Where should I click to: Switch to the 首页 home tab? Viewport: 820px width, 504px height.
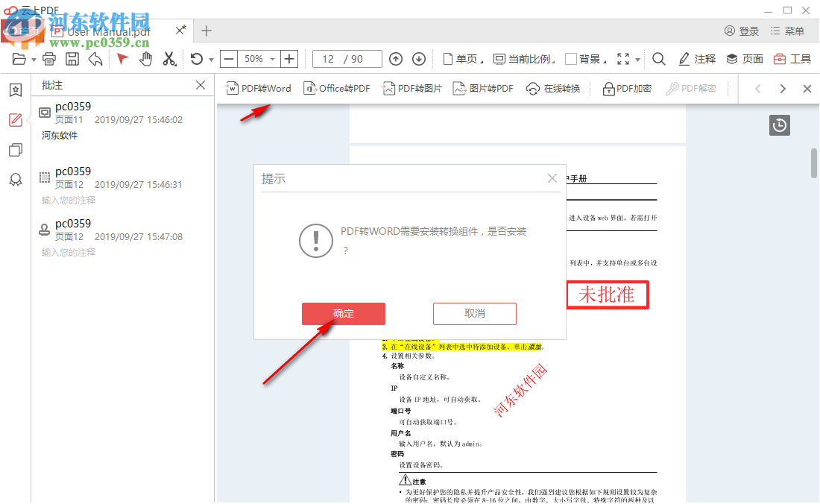pos(24,31)
